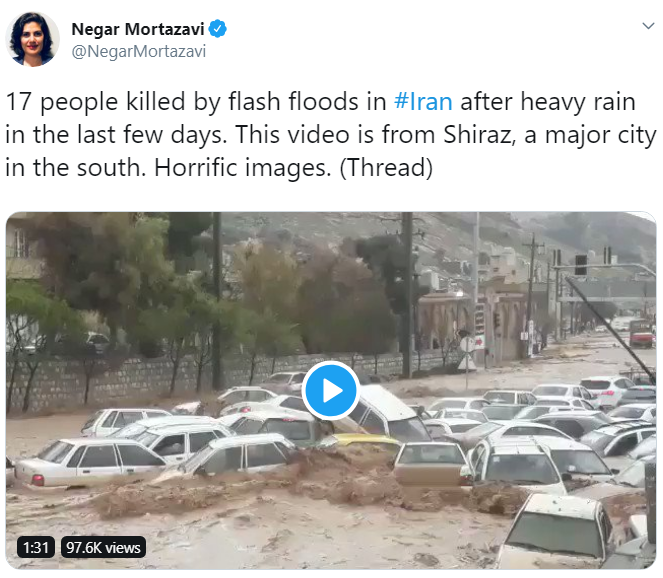The height and width of the screenshot is (578, 663).
Task: Click the yellow car in the video
Action: click(x=363, y=440)
